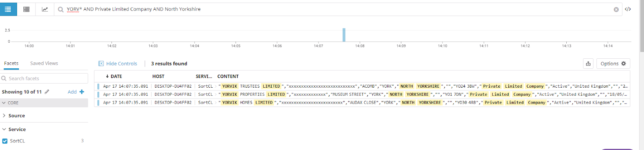Click the Add facet plus icon
Viewport: 644px width, 150px height.
coord(82,92)
